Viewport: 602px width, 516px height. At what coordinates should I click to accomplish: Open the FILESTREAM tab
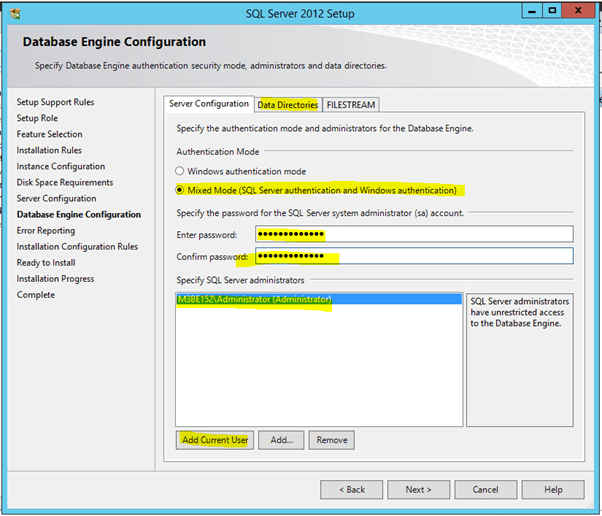click(351, 105)
